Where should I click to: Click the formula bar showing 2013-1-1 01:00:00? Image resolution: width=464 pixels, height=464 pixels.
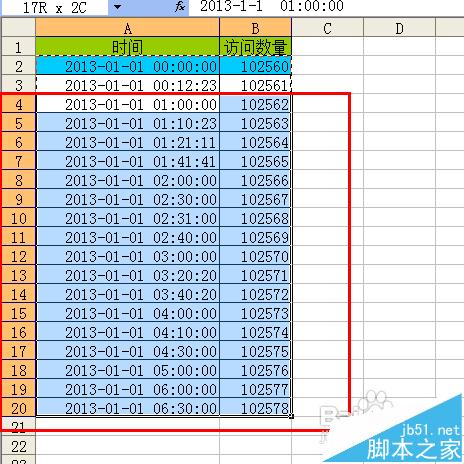point(327,7)
